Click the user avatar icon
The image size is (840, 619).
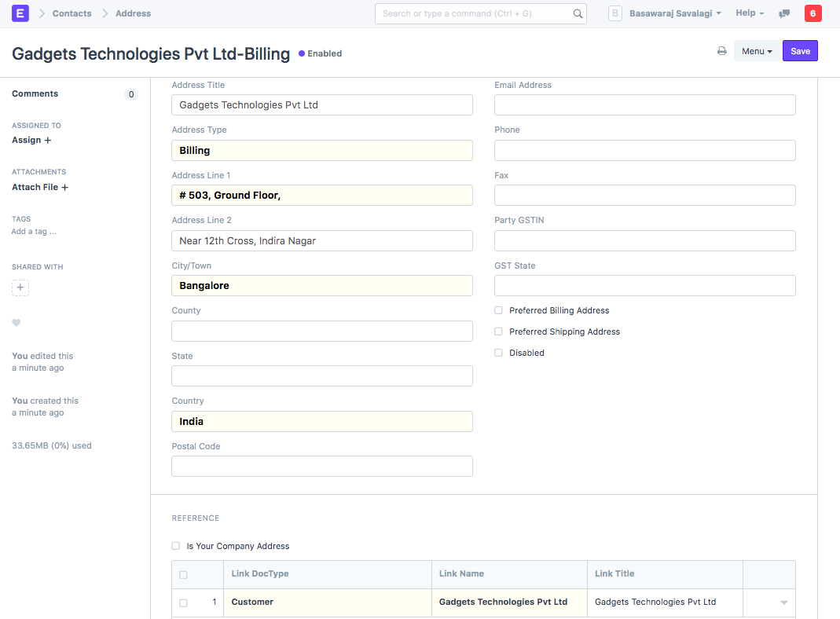pos(615,13)
